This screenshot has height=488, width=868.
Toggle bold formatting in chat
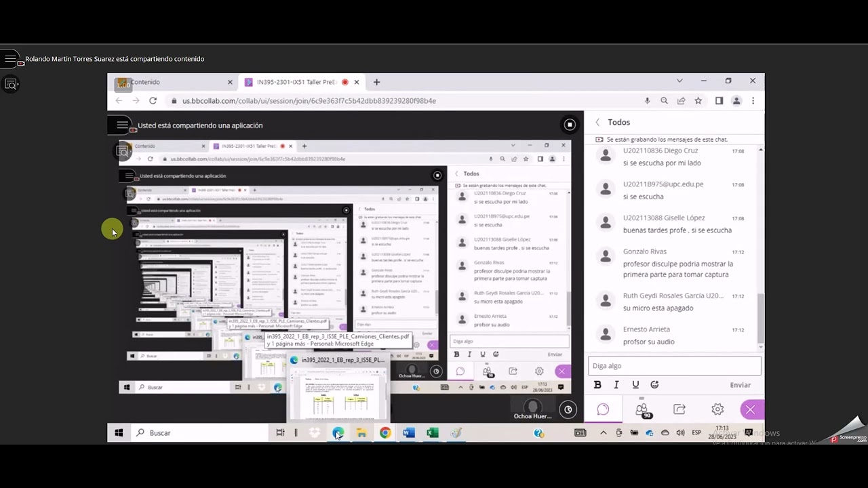(597, 384)
